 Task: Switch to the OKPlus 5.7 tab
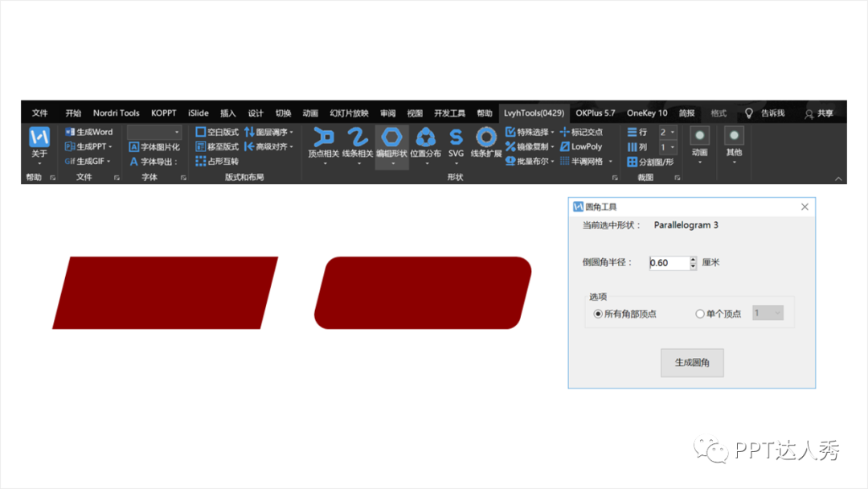[595, 113]
